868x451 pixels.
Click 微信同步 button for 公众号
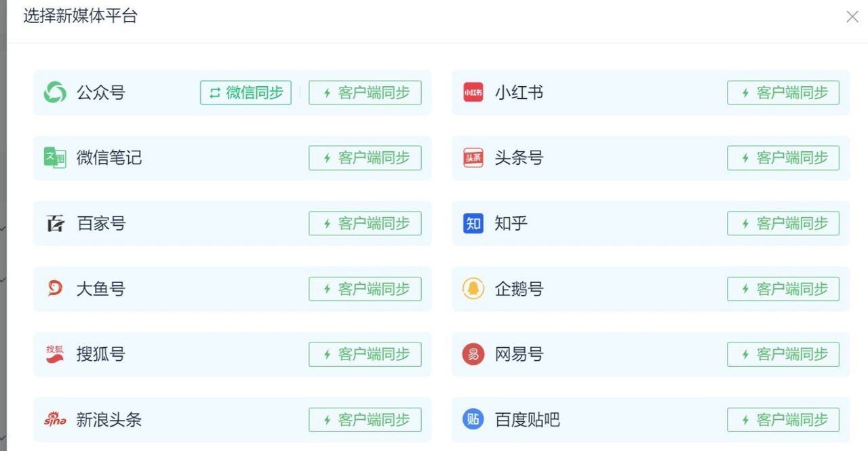(245, 92)
